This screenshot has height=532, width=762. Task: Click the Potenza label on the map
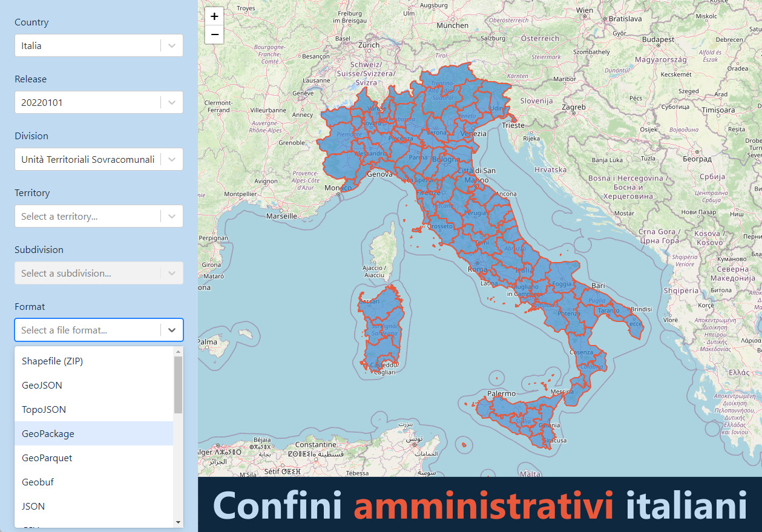pos(569,314)
